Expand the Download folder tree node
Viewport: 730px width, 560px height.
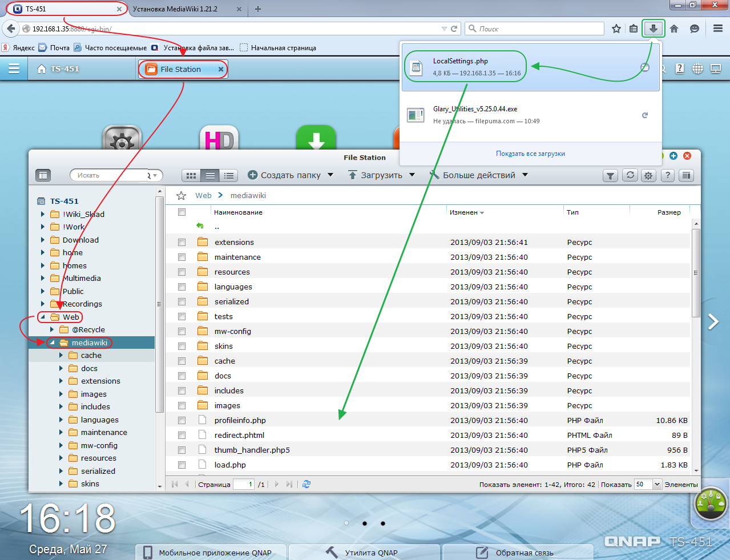[43, 240]
